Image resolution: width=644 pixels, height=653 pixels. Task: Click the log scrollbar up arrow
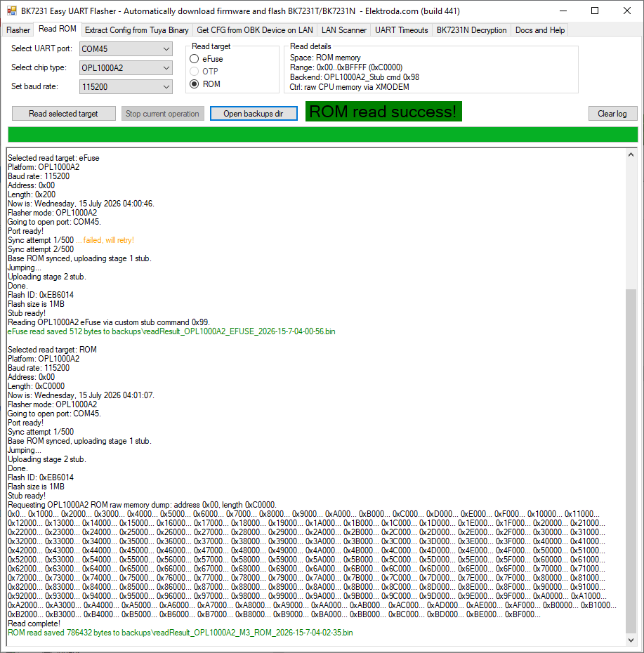[631, 155]
